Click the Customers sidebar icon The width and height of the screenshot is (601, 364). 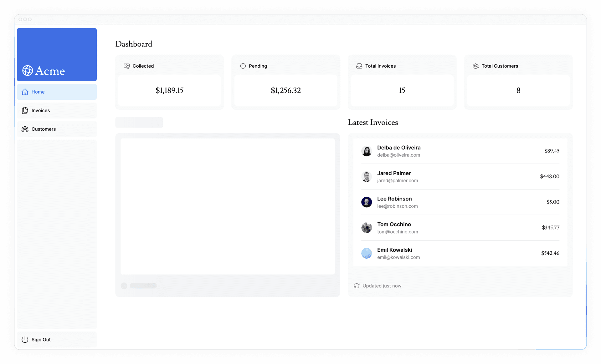(x=25, y=129)
